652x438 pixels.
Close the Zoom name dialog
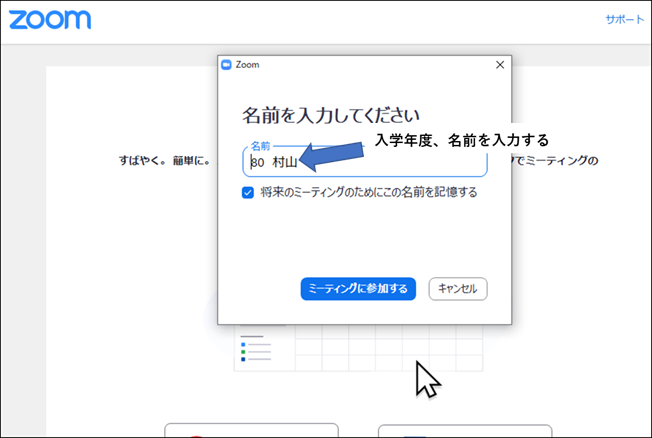pyautogui.click(x=500, y=65)
